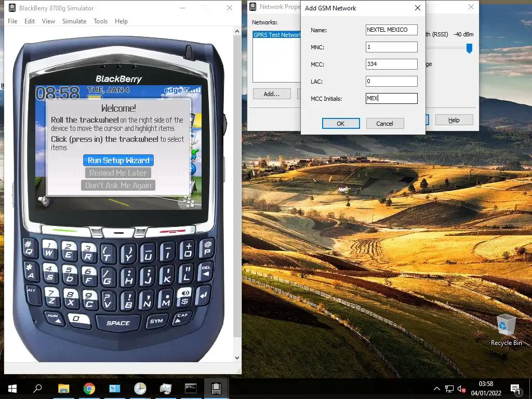Click the Return key on phone keyboard
Viewport: 532px width, 399px height.
tap(203, 295)
